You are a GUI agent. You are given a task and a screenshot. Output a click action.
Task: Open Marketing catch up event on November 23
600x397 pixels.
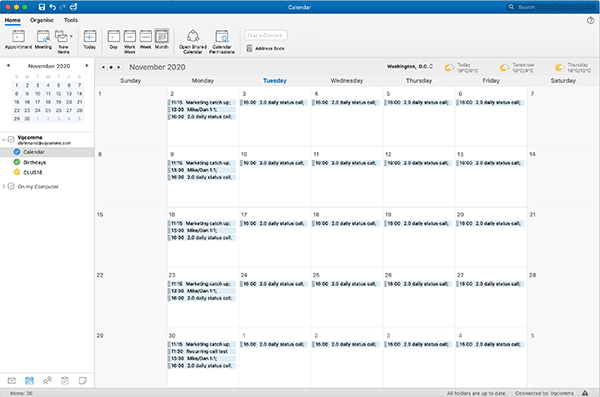tap(202, 284)
